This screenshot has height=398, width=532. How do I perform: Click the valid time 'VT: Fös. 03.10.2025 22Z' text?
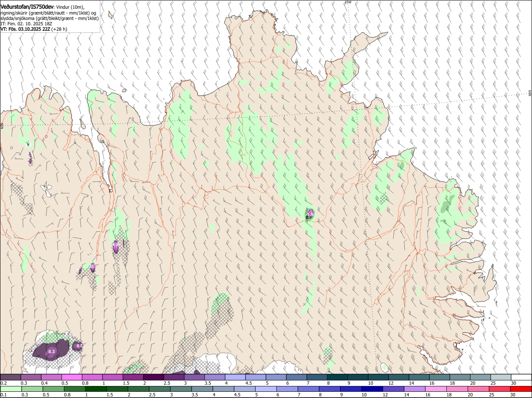pos(25,29)
